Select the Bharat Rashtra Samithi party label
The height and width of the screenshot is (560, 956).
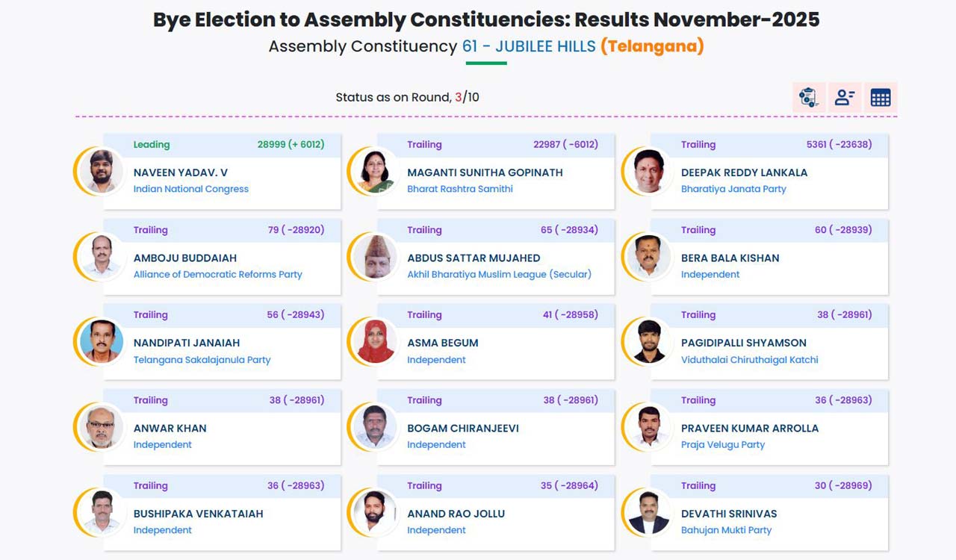click(461, 189)
